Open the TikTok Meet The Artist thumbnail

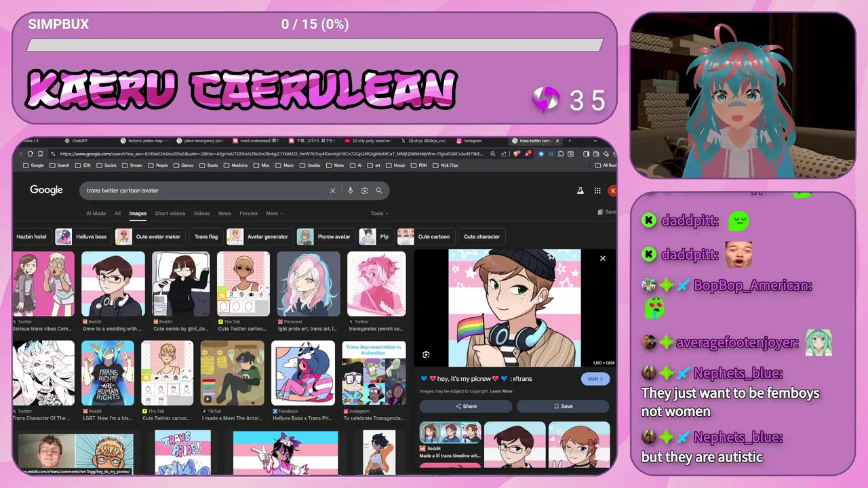(233, 373)
